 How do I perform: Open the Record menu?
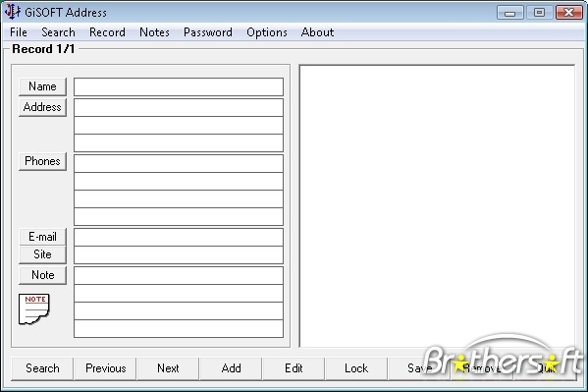click(107, 32)
